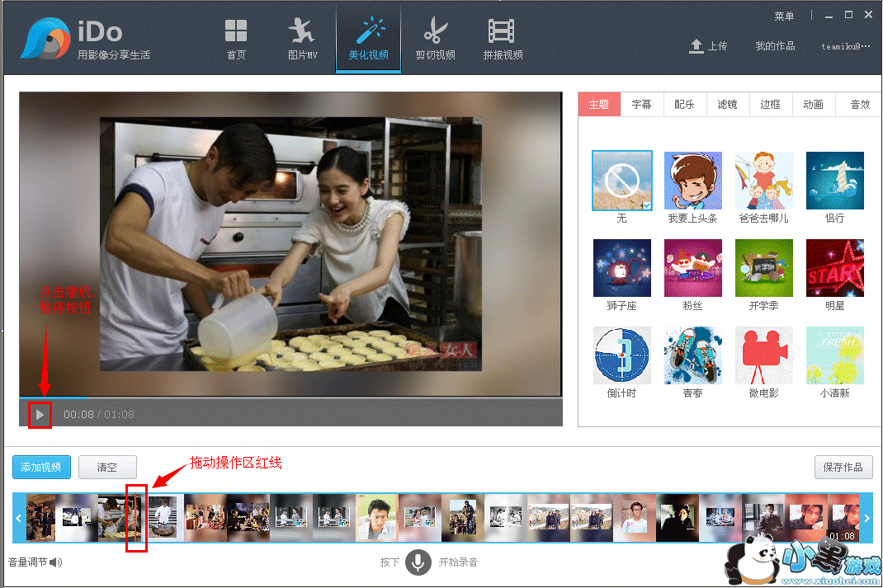
Task: Open the 图片MV tool
Action: click(302, 32)
